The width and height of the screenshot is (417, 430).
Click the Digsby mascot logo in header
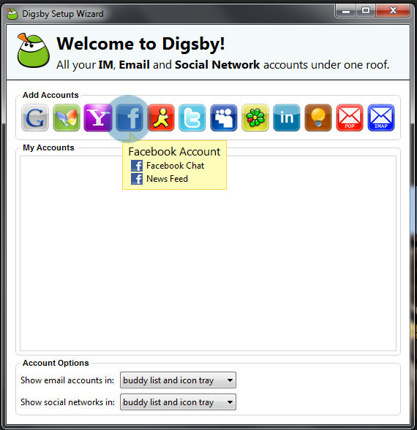(33, 50)
